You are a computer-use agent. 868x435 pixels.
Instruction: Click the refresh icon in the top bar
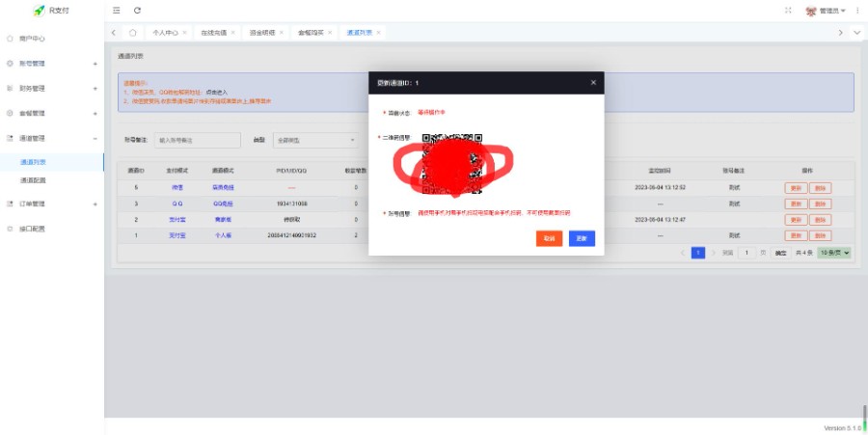[137, 11]
